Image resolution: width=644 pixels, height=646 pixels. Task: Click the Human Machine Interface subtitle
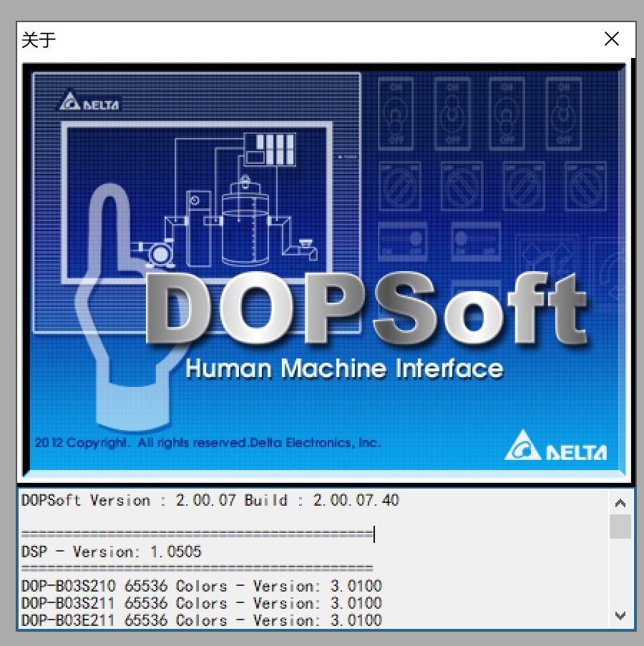[x=343, y=368]
